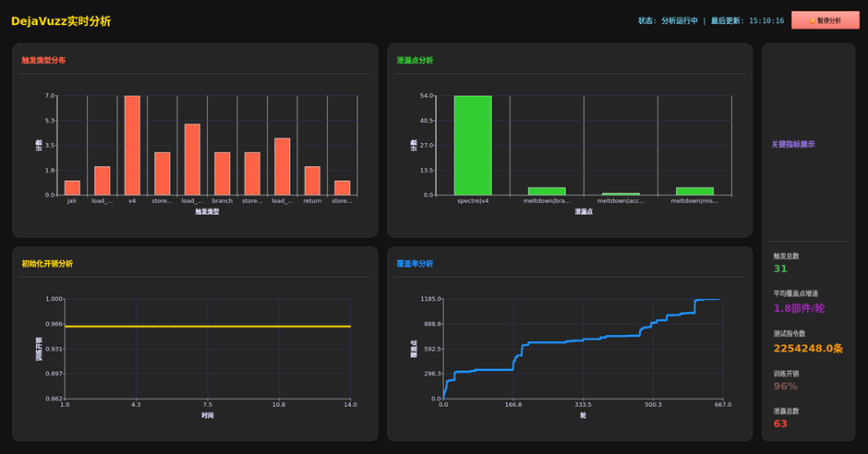Viewport: 868px width, 454px height.
Task: Select the 触发总数 value 31
Action: coord(780,269)
